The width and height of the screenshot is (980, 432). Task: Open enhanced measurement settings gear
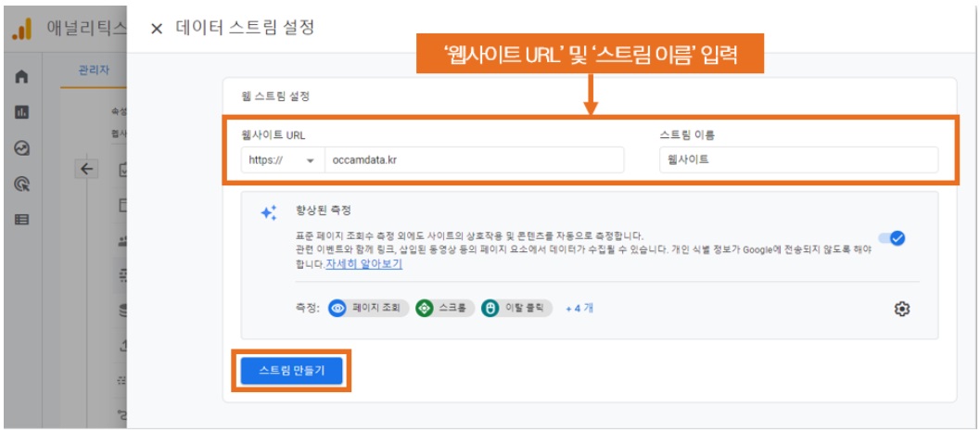[x=901, y=308]
